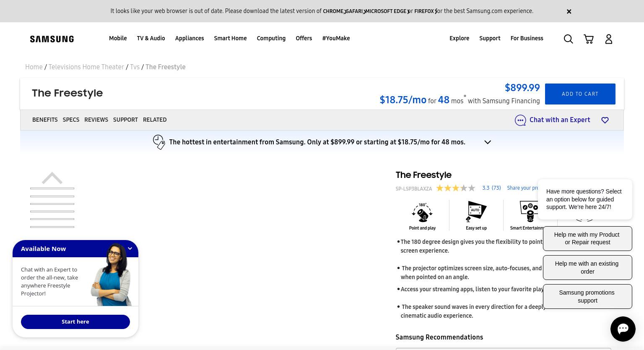Select Samsung promotions support option
This screenshot has width=644, height=350.
pyautogui.click(x=587, y=297)
